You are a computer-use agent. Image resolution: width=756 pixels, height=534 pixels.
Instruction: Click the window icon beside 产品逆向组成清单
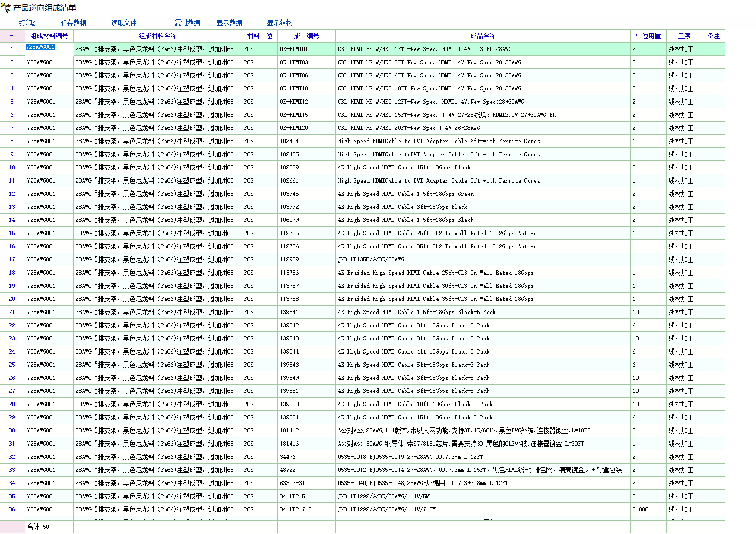[x=6, y=7]
